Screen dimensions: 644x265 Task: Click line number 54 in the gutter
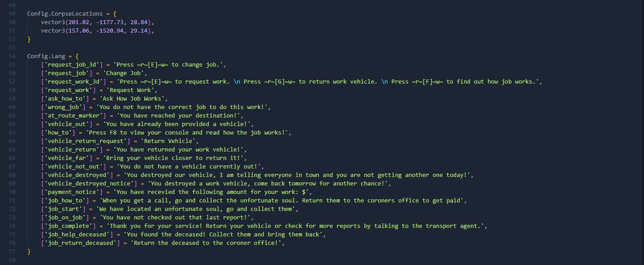(12, 56)
